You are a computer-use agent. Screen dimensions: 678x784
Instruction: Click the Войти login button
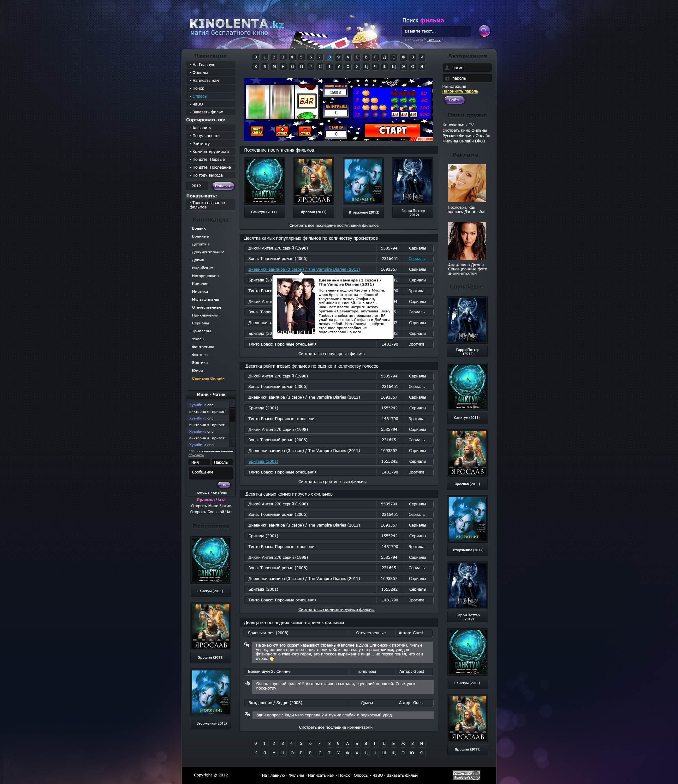click(455, 100)
